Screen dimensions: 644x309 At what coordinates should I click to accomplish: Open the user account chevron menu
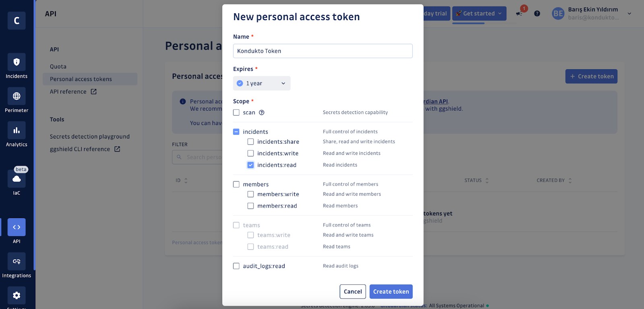(630, 13)
